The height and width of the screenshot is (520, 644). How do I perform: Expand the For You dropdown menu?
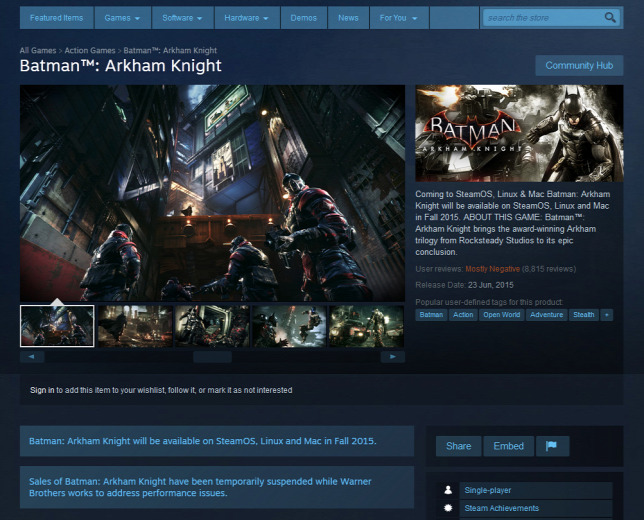point(398,18)
